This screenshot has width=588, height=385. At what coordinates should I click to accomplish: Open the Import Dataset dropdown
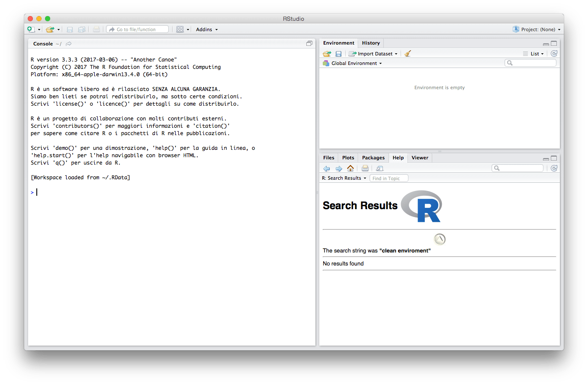tap(373, 53)
